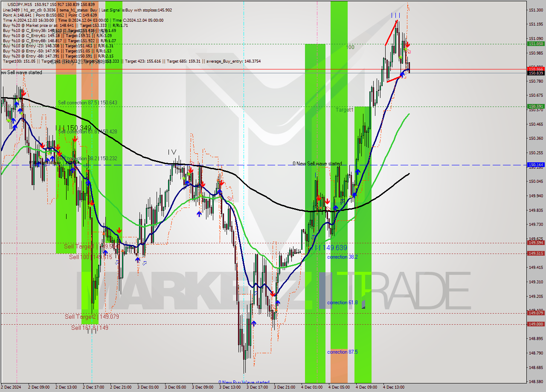Select the green 151.050 price tag
Viewport: 546px width, 392px height.
536,43
